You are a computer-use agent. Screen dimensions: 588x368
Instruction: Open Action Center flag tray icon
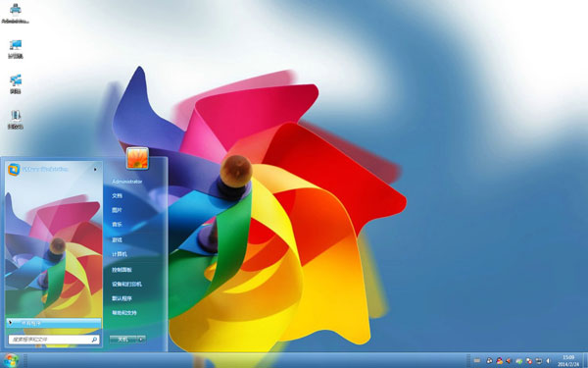tap(529, 361)
